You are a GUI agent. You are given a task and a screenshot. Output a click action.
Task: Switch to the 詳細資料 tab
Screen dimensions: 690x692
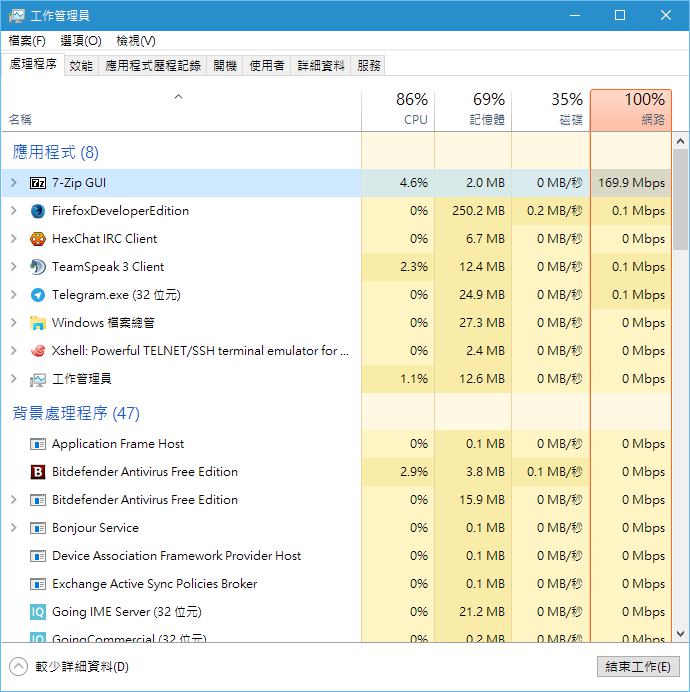[x=320, y=66]
